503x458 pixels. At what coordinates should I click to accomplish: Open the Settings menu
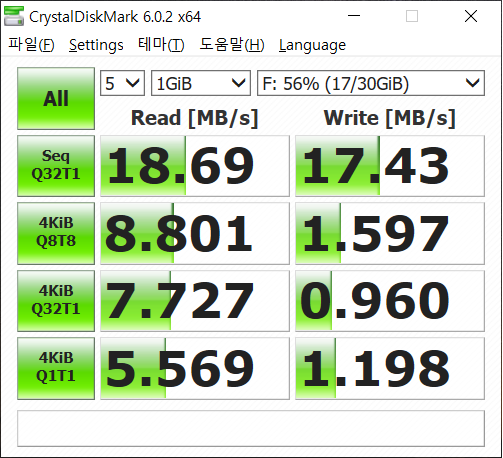pyautogui.click(x=96, y=45)
